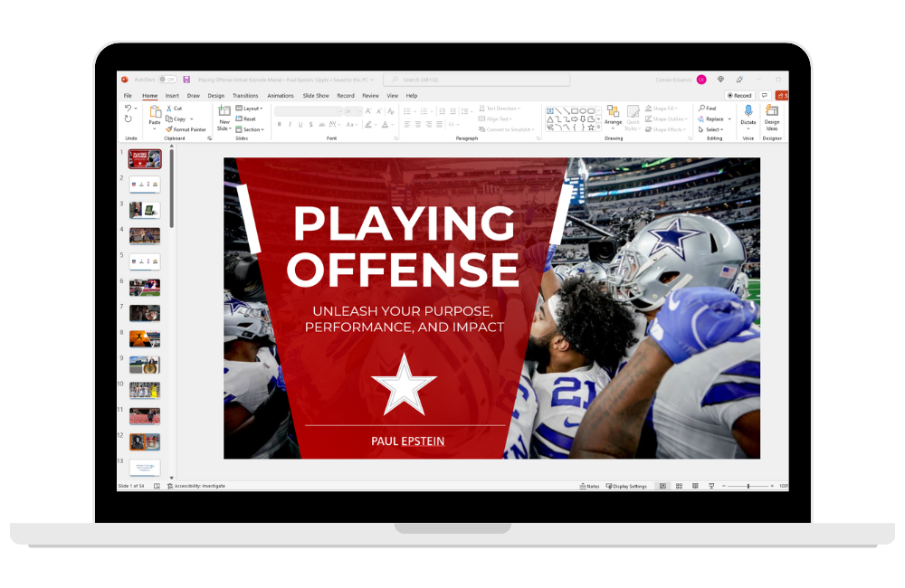Click the Paste clipboard icon
905x588 pixels.
tap(155, 112)
